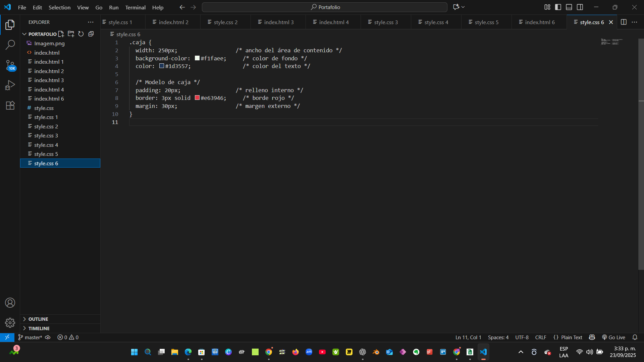Image resolution: width=644 pixels, height=362 pixels.
Task: Open the Manage gear icon
Action: tap(10, 322)
